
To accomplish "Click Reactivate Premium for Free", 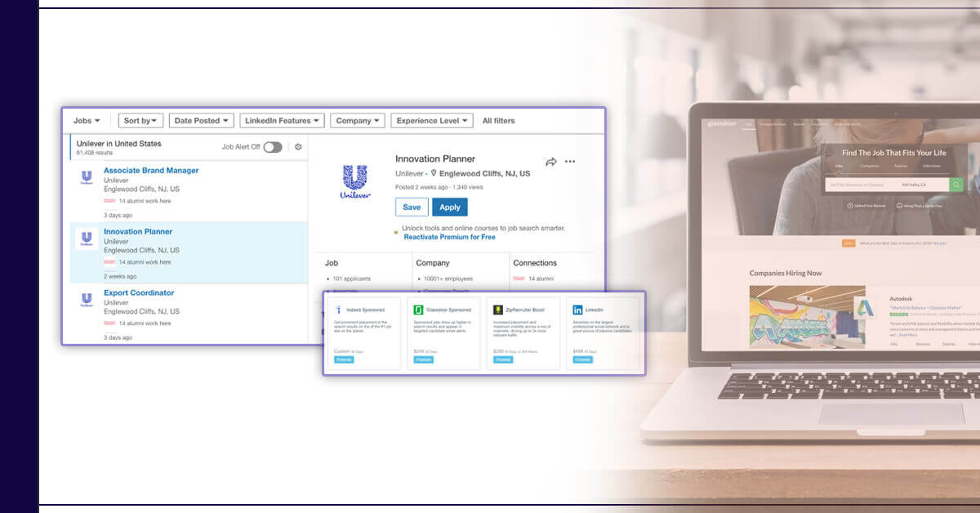I will 449,237.
